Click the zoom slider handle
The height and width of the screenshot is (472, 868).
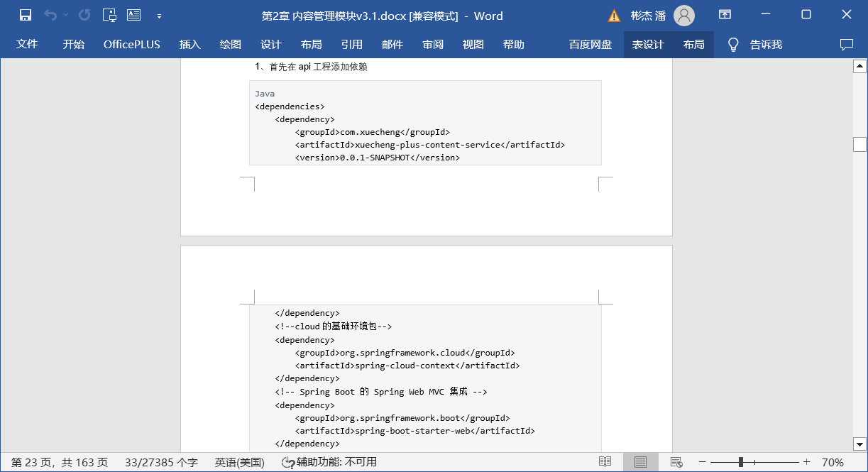click(741, 462)
